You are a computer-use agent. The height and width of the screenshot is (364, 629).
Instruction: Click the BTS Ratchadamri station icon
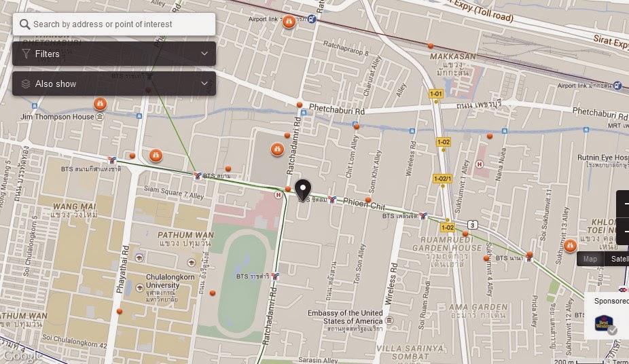(275, 276)
